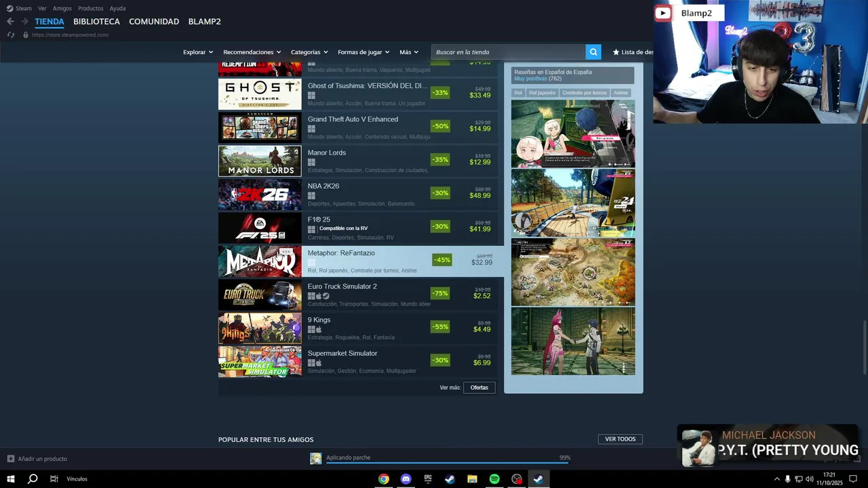Open Windows search from the taskbar
This screenshot has height=488, width=868.
[x=32, y=479]
